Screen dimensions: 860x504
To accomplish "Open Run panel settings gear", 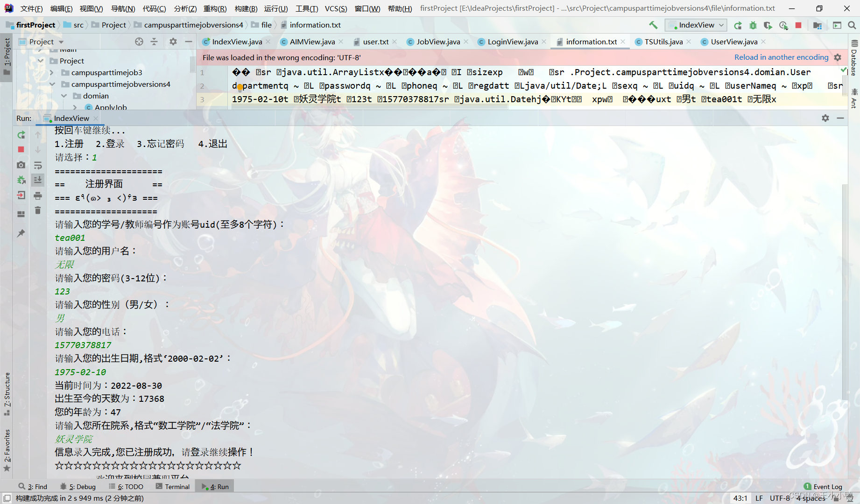I will coord(825,118).
